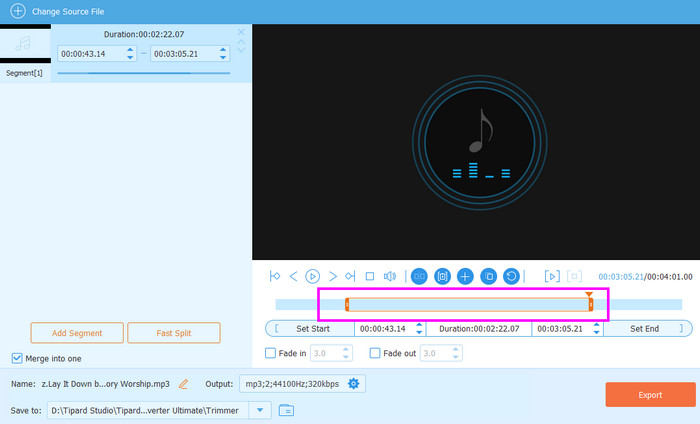Click the blue plus add-segment round icon
The width and height of the screenshot is (700, 424).
point(465,276)
